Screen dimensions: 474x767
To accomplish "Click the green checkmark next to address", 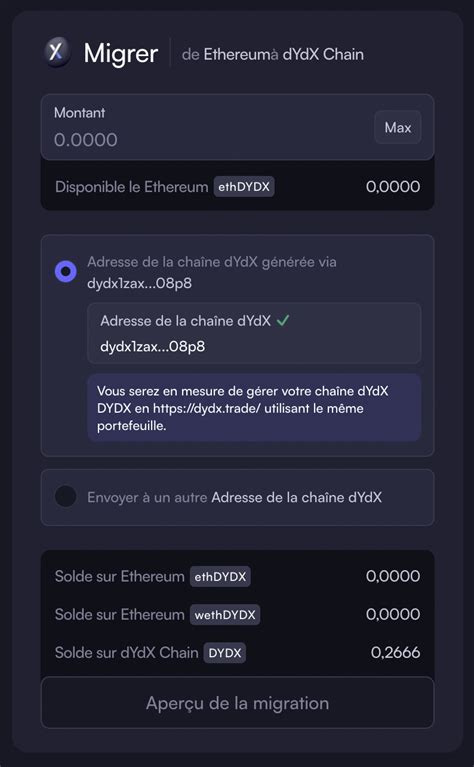I will point(283,321).
